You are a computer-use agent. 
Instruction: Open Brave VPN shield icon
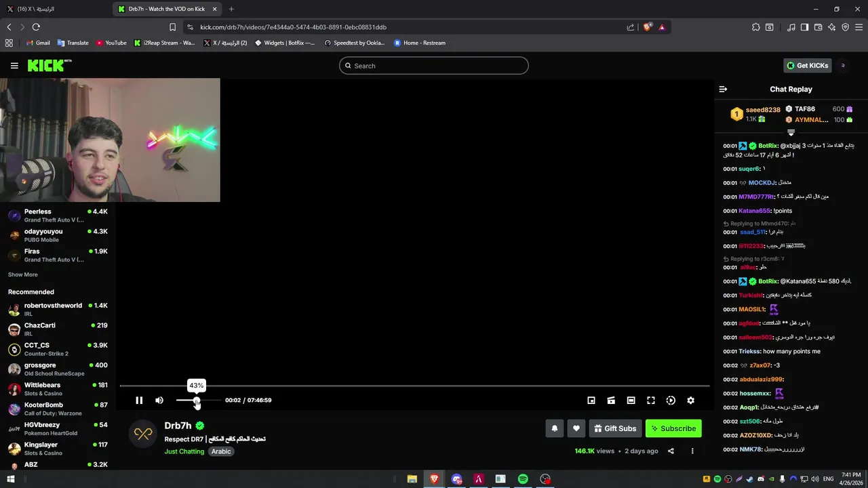[x=846, y=27]
